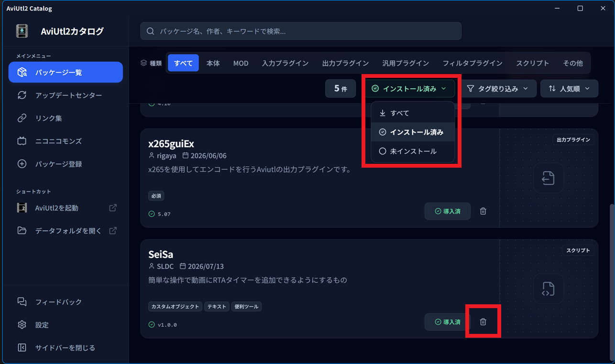Toggle the インストール済み filter dropdown
Screen dimensions: 615x364
point(409,88)
